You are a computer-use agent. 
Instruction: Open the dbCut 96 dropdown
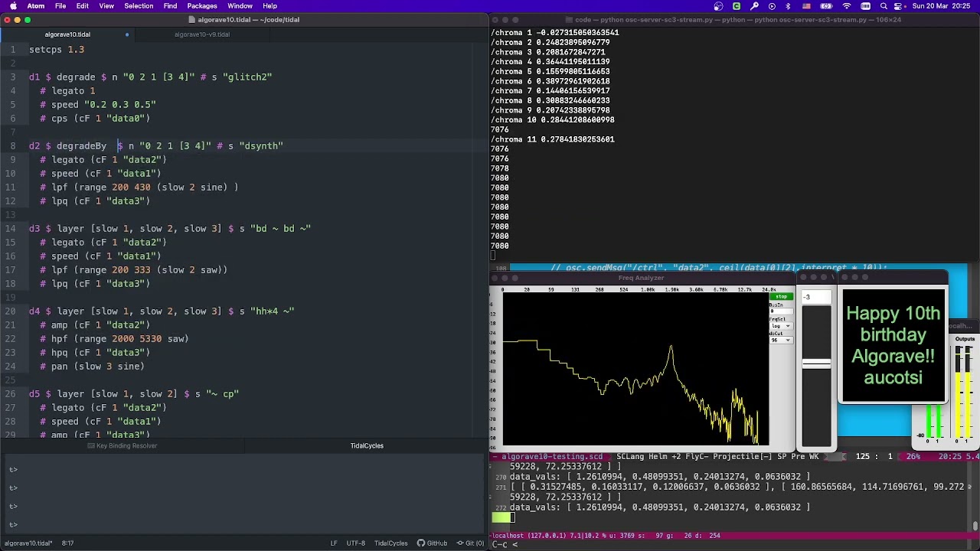click(781, 340)
